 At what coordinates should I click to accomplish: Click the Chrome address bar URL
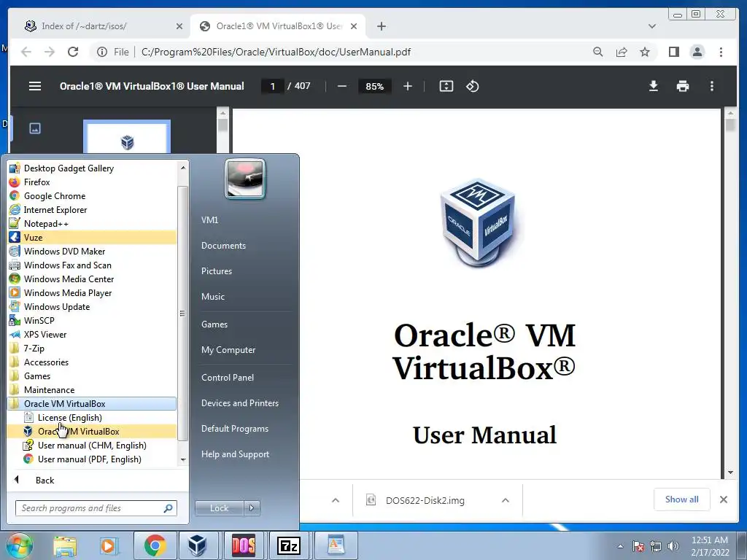pyautogui.click(x=276, y=52)
